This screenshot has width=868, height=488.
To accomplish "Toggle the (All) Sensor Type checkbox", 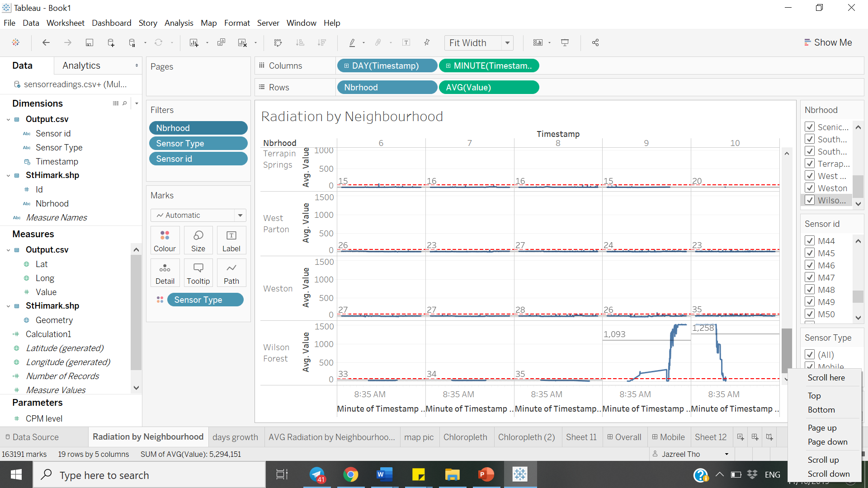I will (810, 355).
